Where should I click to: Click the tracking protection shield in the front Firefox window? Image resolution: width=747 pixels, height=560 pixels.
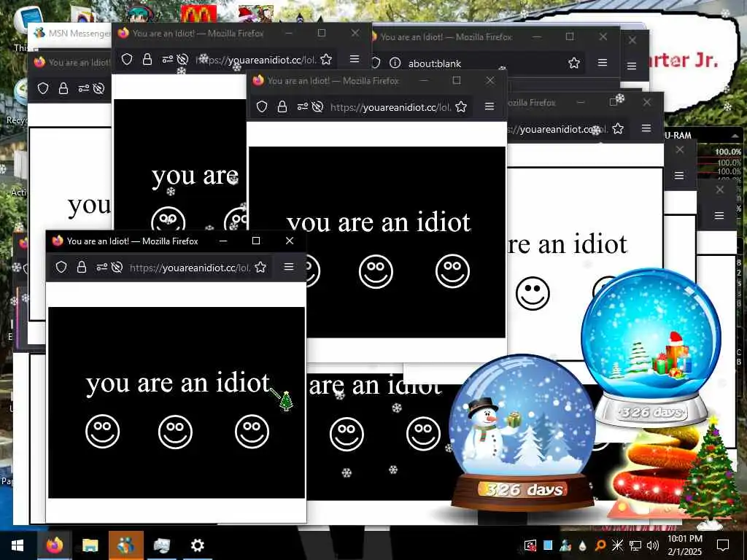point(61,267)
